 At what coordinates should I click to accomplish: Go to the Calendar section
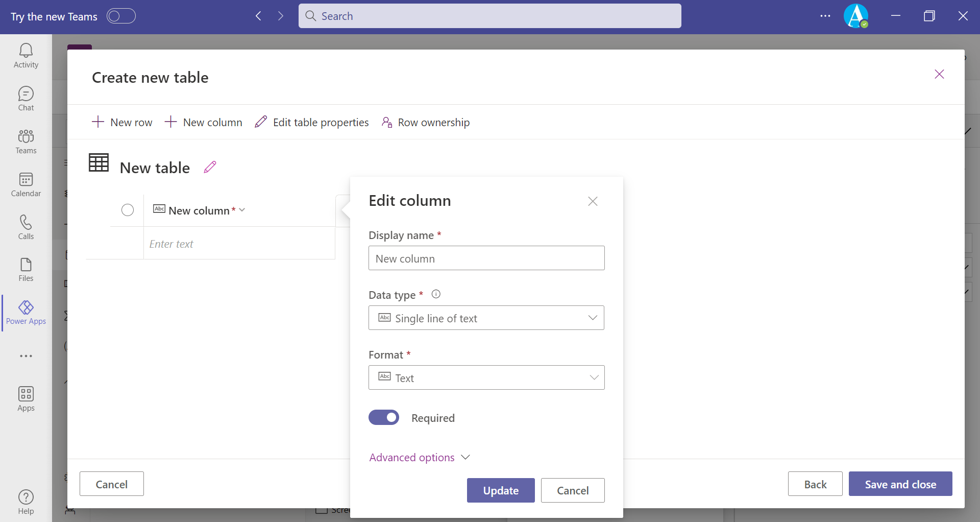coord(26,184)
